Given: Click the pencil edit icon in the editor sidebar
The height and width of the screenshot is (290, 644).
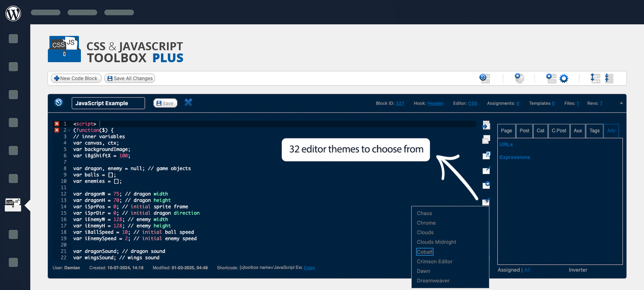Looking at the screenshot, I should (486, 170).
